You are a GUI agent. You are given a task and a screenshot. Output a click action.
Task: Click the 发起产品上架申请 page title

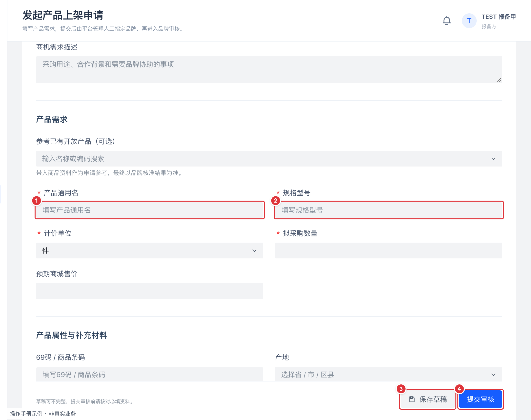pos(63,15)
